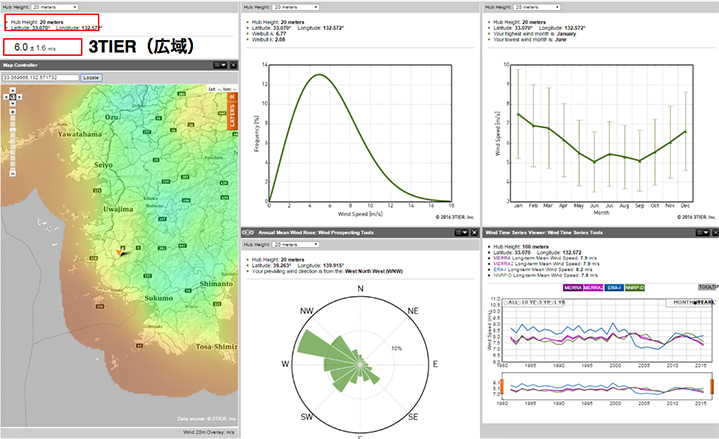Click the Wind Time Series Viewer title bar
Image resolution: width=719 pixels, height=439 pixels.
click(600, 233)
